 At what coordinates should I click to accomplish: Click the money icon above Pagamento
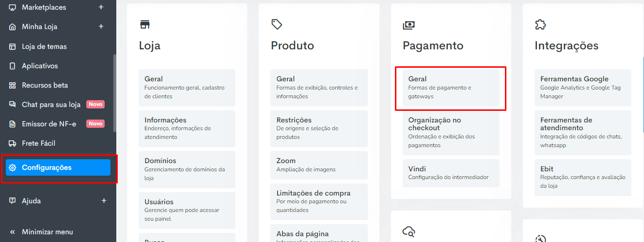coord(408,25)
